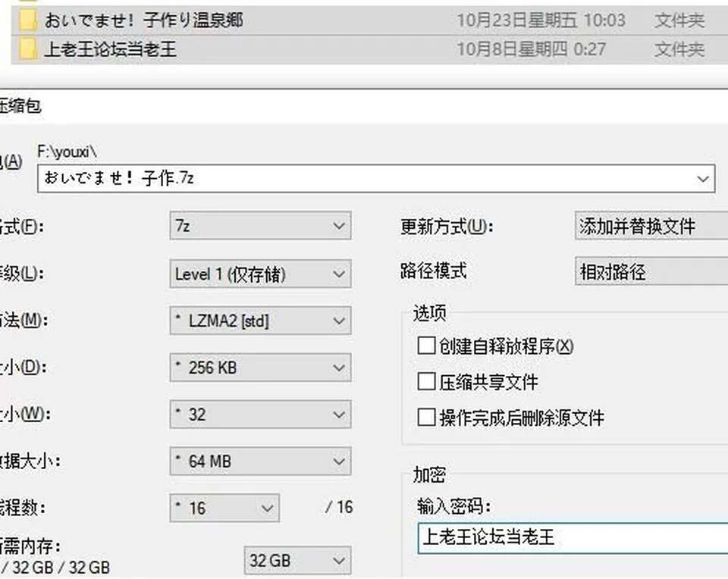The image size is (728, 579).
Task: Click path text F:\youxi\
Action: (x=67, y=152)
